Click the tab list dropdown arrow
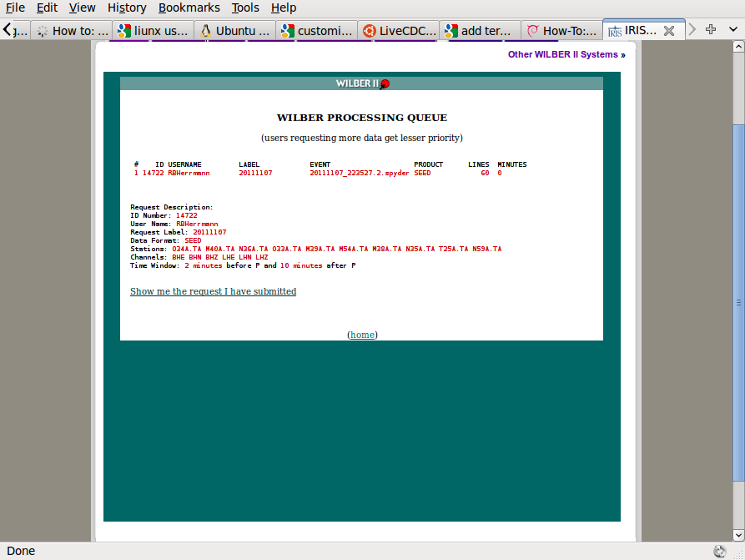The height and width of the screenshot is (560, 745). [x=732, y=29]
